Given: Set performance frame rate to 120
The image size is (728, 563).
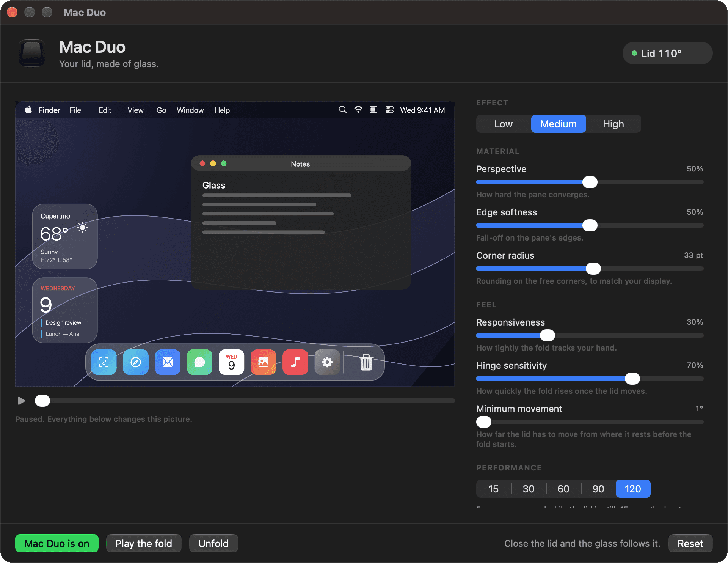Looking at the screenshot, I should click(x=633, y=489).
